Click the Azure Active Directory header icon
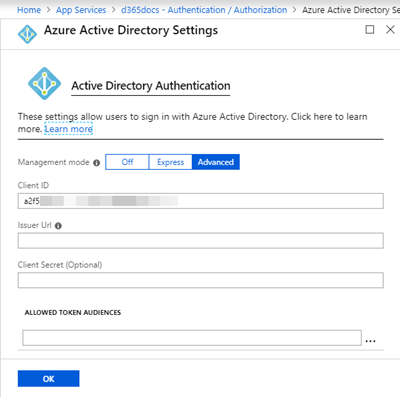Screen dimensions: 400x397 pos(27,34)
